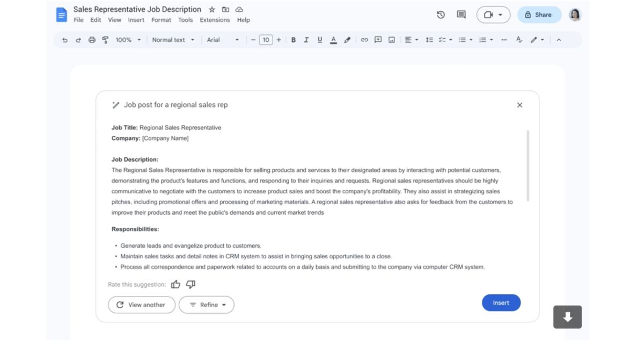Select the paint format tool
The height and width of the screenshot is (347, 644).
(x=105, y=40)
